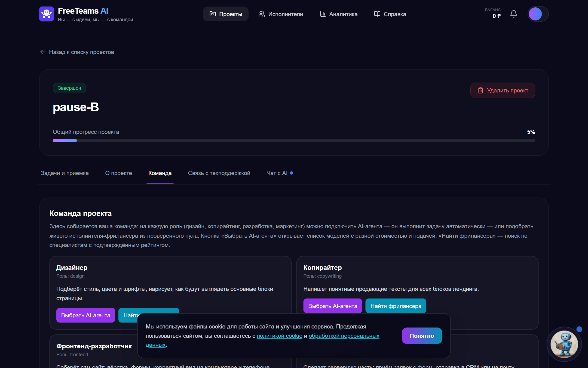Click the Общий прогресс проекта label

tap(86, 132)
